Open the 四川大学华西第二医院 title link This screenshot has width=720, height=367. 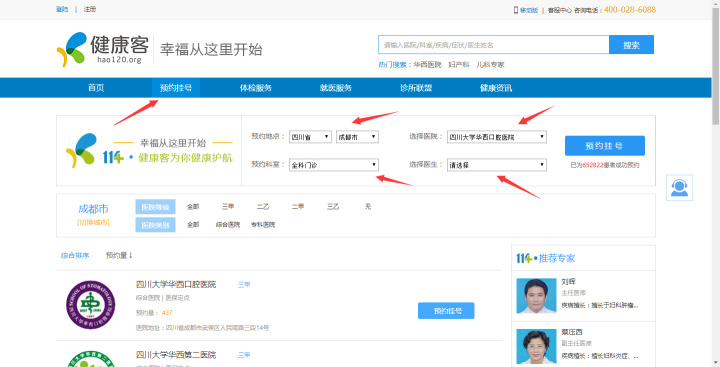(x=176, y=355)
